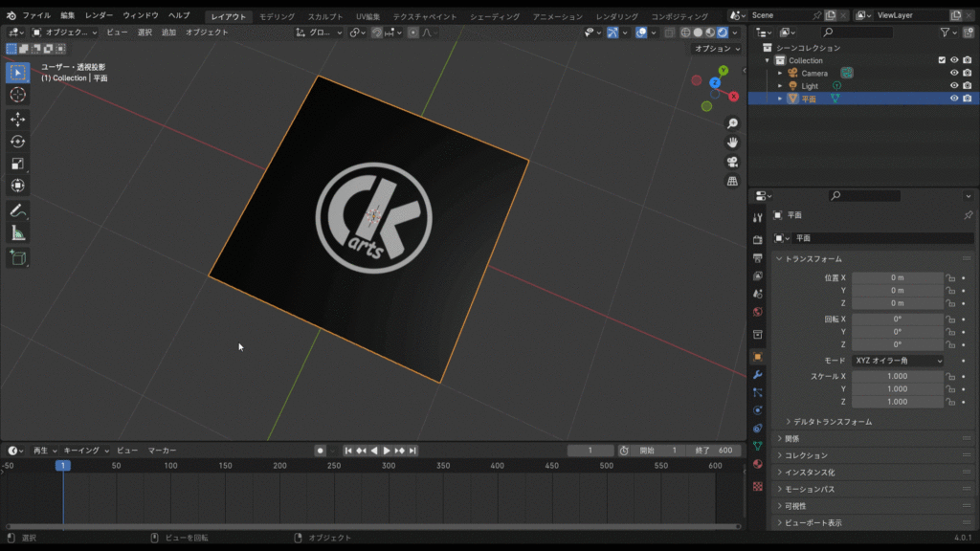
Task: Activate the Annotate pencil tool
Action: click(17, 210)
